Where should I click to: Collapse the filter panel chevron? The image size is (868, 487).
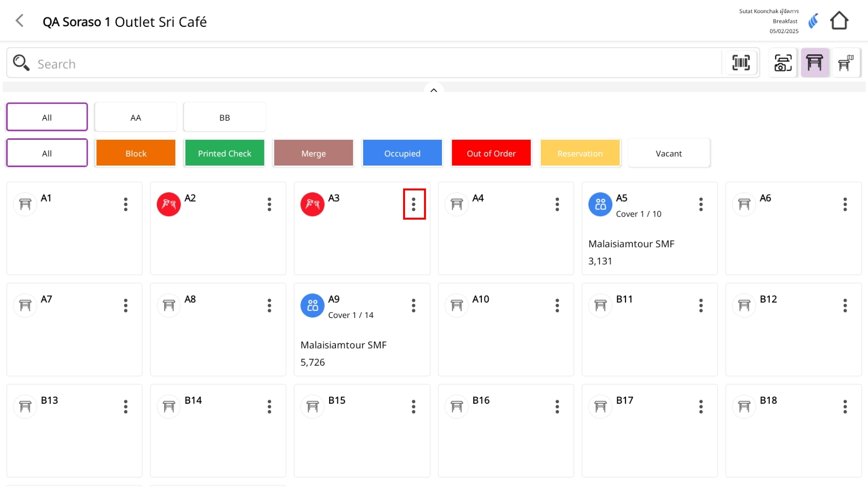(434, 90)
